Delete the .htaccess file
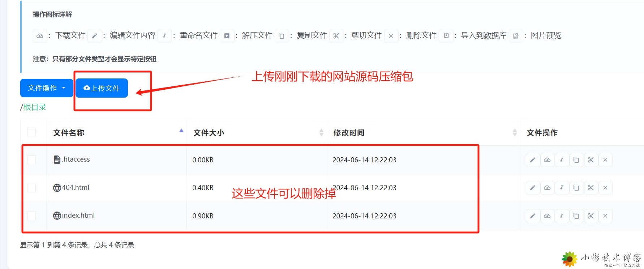The image size is (644, 269). pyautogui.click(x=605, y=160)
